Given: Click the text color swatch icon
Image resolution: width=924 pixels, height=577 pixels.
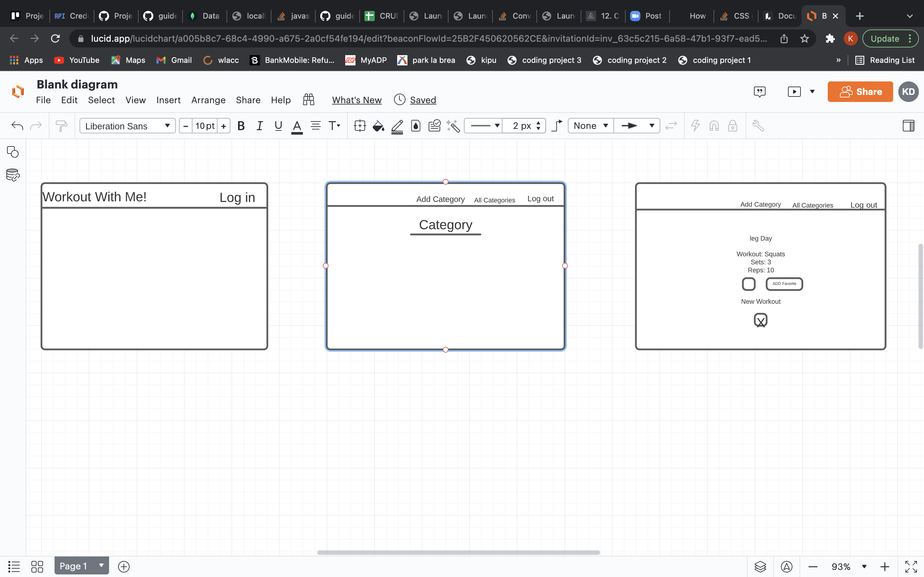Looking at the screenshot, I should pyautogui.click(x=297, y=126).
